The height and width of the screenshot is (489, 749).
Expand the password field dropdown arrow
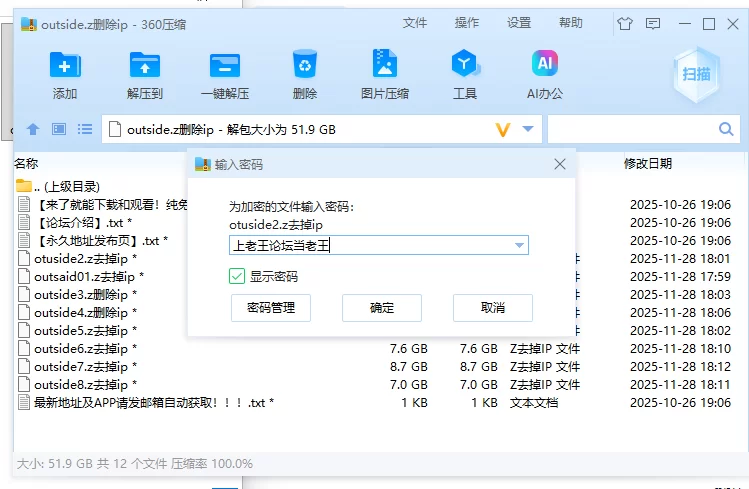(519, 245)
